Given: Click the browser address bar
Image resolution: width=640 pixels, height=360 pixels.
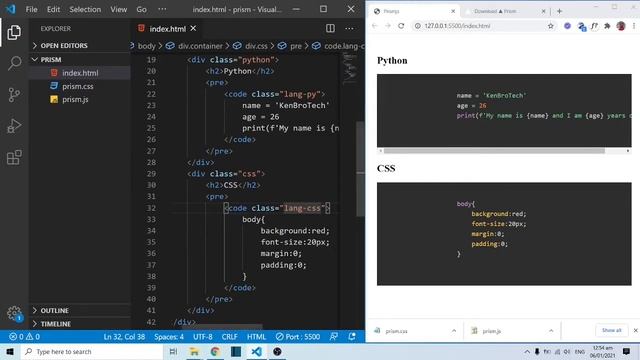Looking at the screenshot, I should [x=484, y=26].
